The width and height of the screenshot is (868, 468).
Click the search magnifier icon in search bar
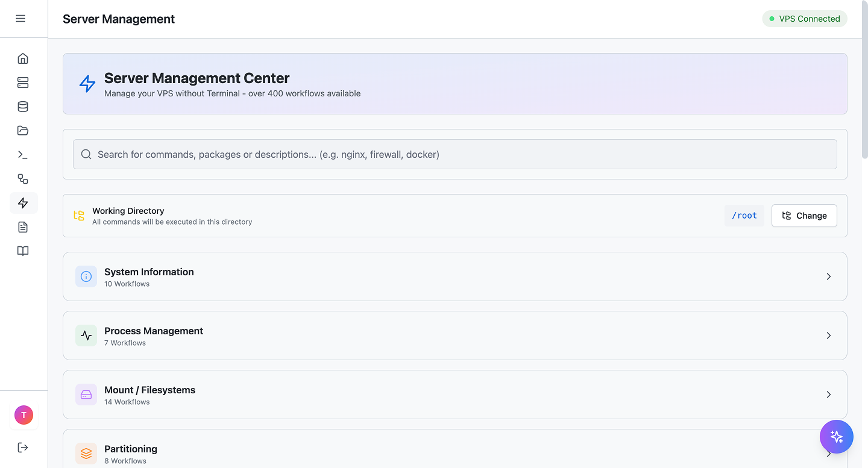tap(86, 154)
